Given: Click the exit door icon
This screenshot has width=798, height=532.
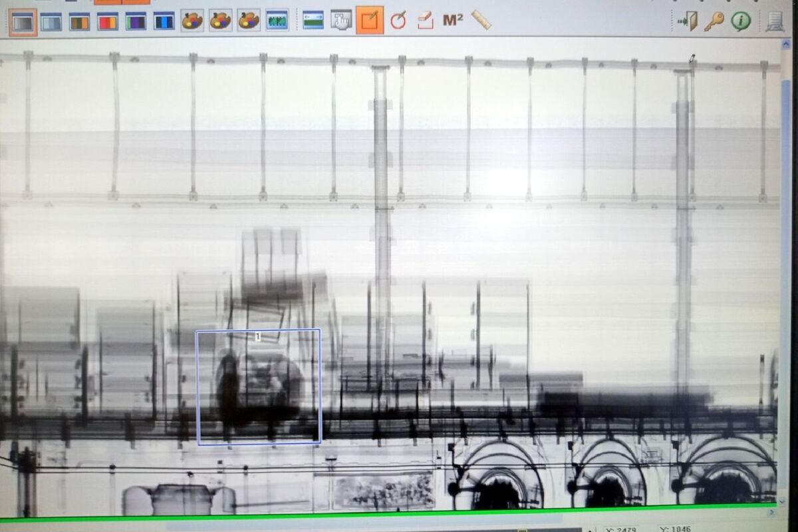Looking at the screenshot, I should click(688, 21).
